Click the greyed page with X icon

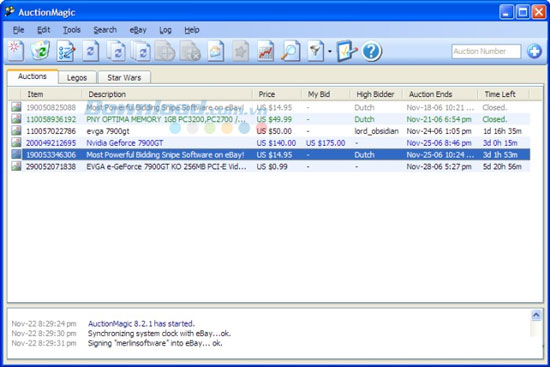click(x=190, y=51)
